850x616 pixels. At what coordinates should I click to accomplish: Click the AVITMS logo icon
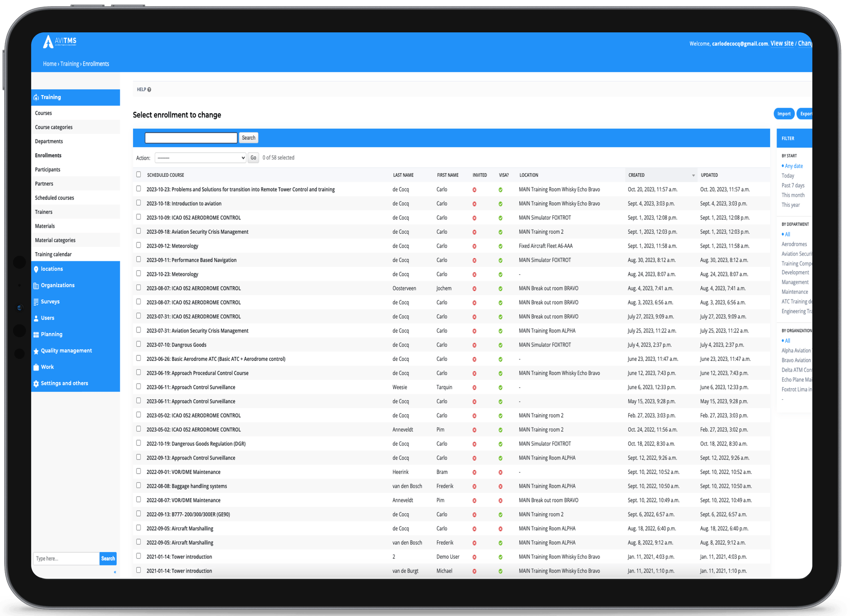click(x=48, y=42)
